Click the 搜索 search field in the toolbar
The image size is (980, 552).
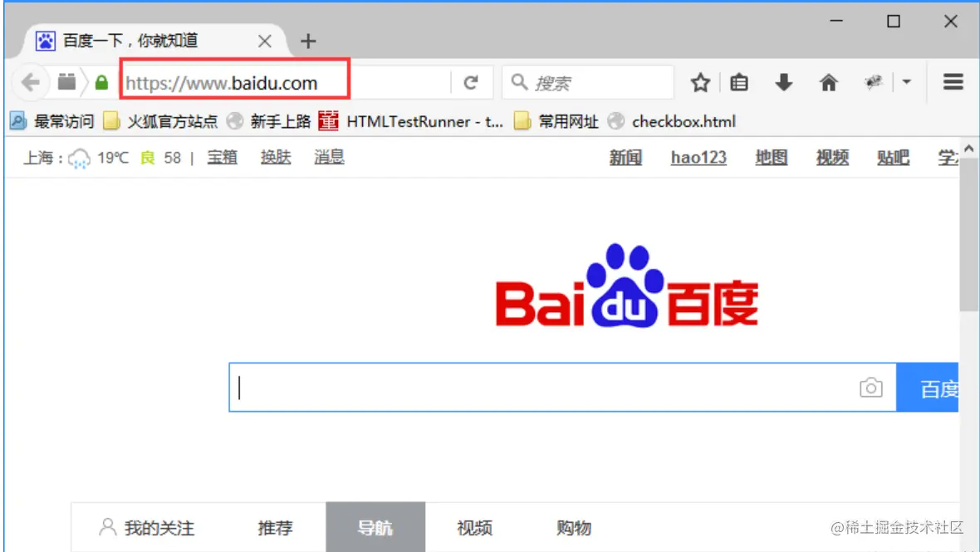[588, 82]
